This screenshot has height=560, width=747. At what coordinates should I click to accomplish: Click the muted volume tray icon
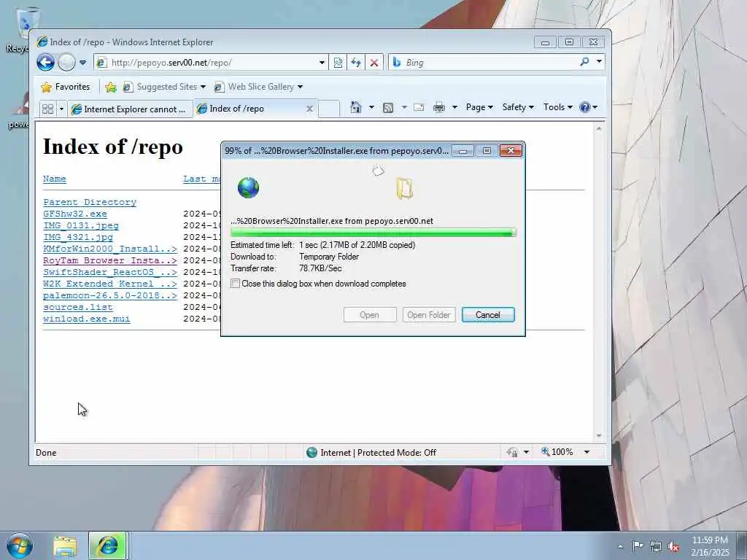[673, 547]
